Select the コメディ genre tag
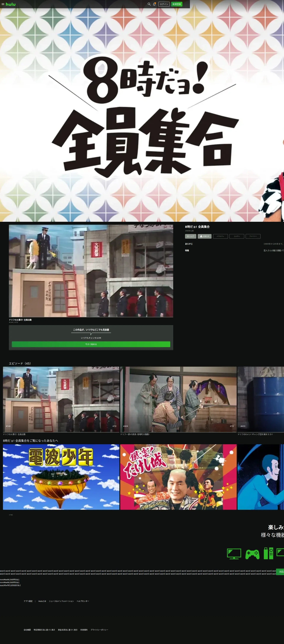Viewport: 284px width, 644px height. pyautogui.click(x=237, y=236)
